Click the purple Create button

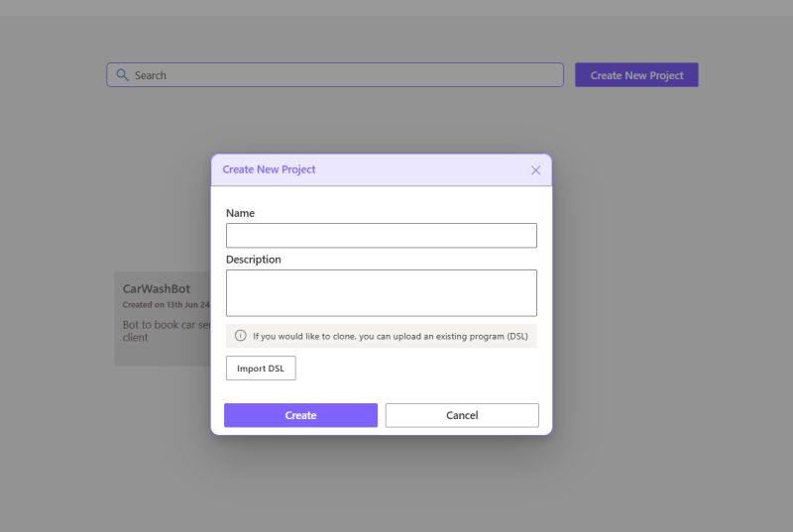coord(301,415)
